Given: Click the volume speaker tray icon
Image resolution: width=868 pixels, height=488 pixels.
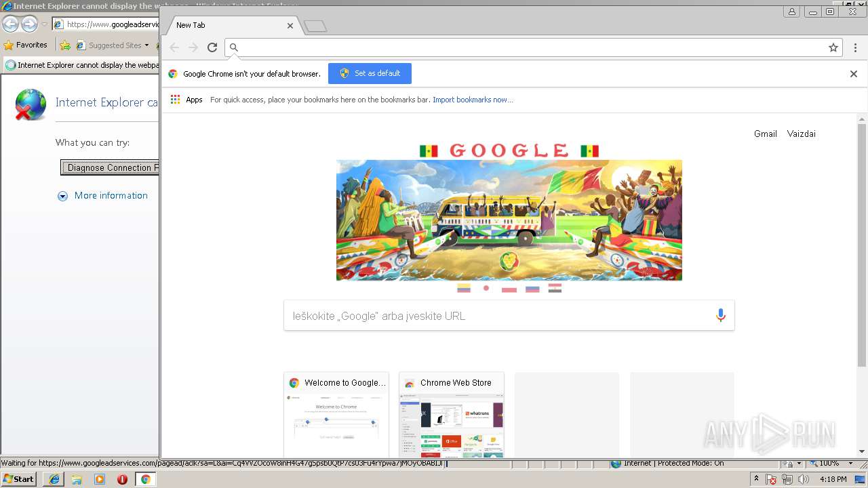Looking at the screenshot, I should pyautogui.click(x=804, y=479).
